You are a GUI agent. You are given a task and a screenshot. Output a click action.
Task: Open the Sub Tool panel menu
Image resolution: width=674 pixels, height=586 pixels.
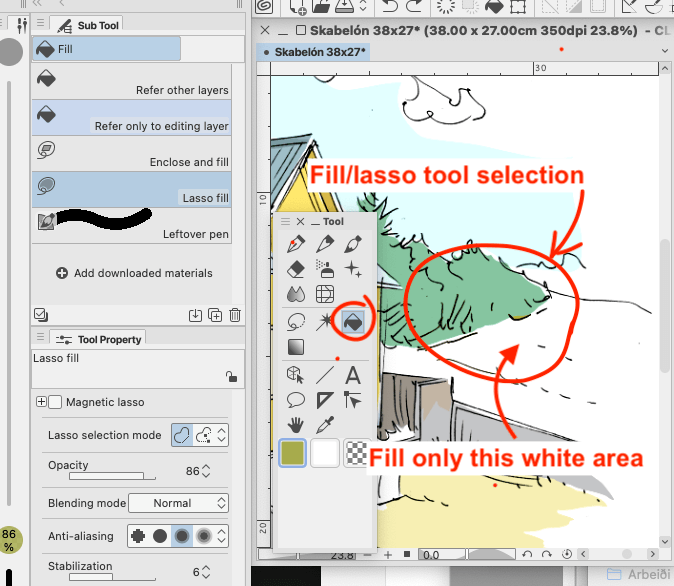tap(40, 22)
